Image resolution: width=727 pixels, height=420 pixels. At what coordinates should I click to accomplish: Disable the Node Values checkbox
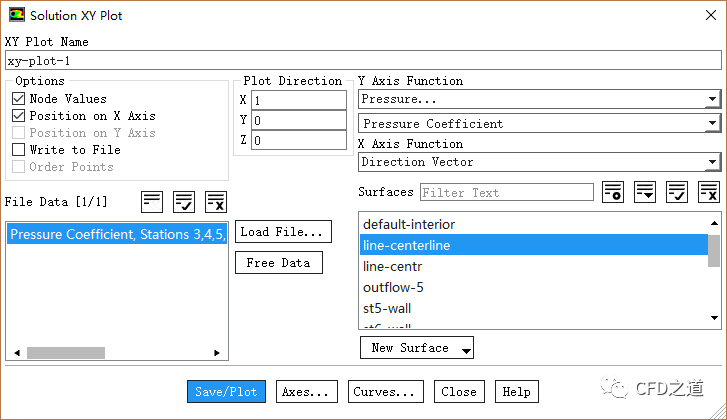click(x=19, y=99)
